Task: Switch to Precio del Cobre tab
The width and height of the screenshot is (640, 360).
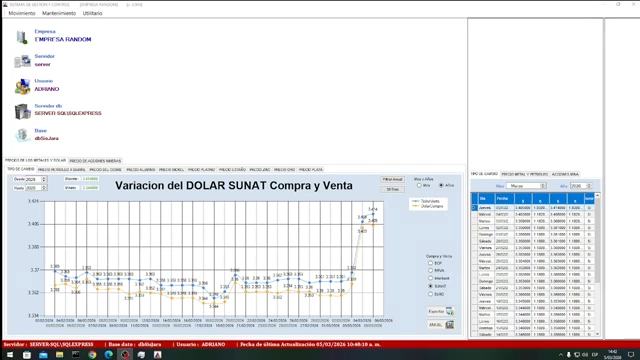Action: (x=105, y=169)
